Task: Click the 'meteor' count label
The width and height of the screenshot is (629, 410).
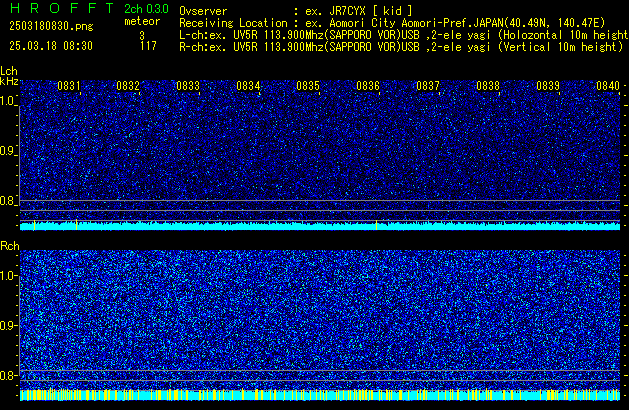Action: pyautogui.click(x=142, y=21)
